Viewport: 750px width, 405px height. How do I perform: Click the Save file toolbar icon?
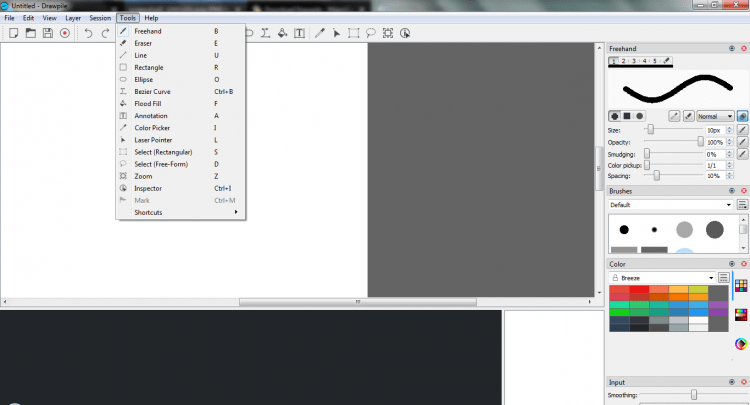(47, 33)
